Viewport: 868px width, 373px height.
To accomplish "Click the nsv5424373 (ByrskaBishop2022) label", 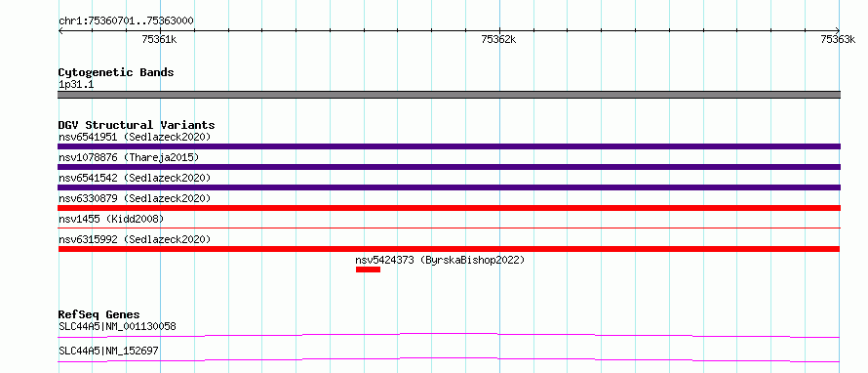I will pyautogui.click(x=440, y=260).
